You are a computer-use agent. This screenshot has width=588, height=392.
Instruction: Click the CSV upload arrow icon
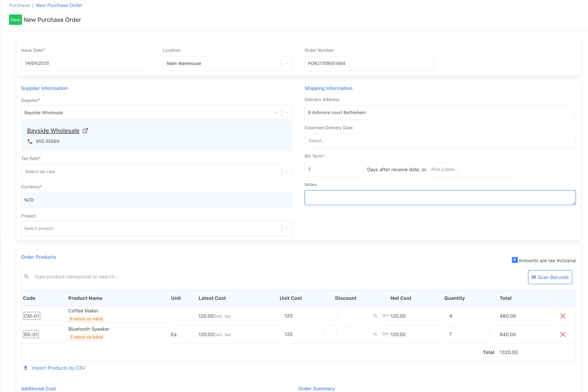tap(26, 368)
